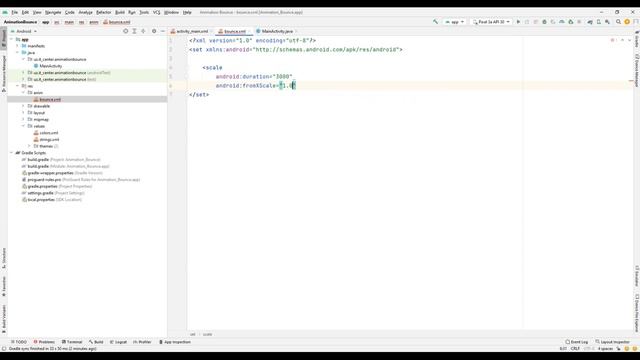Expand the manifests folder arrow
Screen dimensions: 640x360
(x=17, y=46)
